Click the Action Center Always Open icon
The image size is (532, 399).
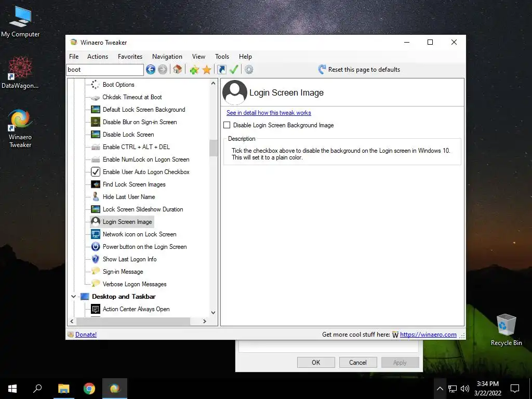pyautogui.click(x=96, y=309)
